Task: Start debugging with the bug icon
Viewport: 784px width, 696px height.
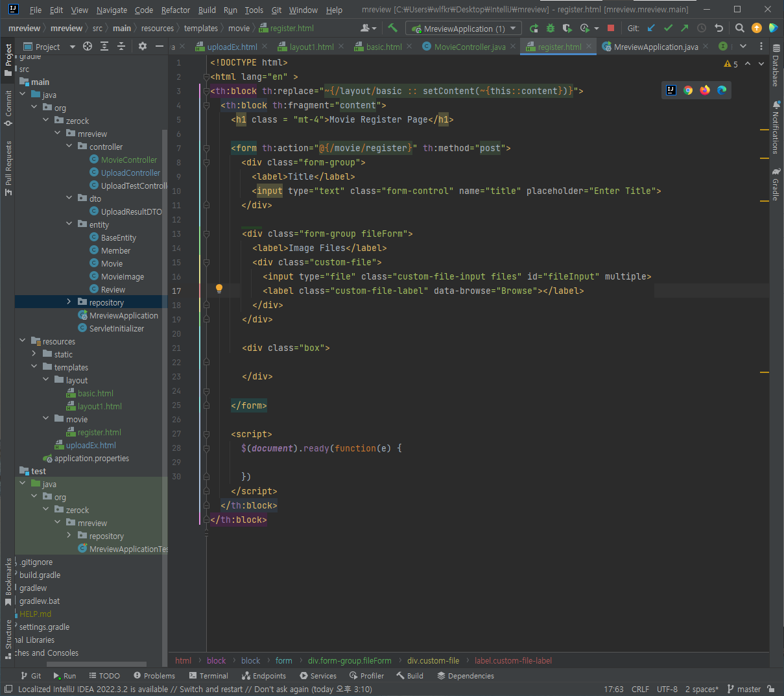Action: click(x=551, y=28)
